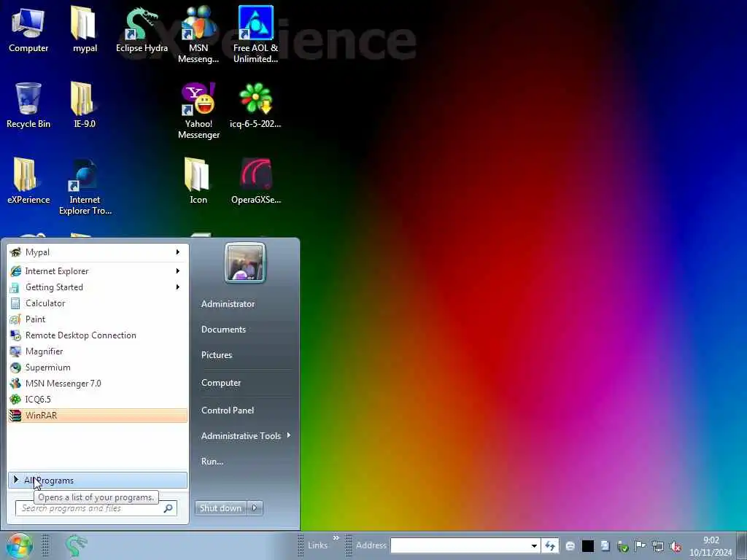Open Documents from Start menu

[x=223, y=330]
